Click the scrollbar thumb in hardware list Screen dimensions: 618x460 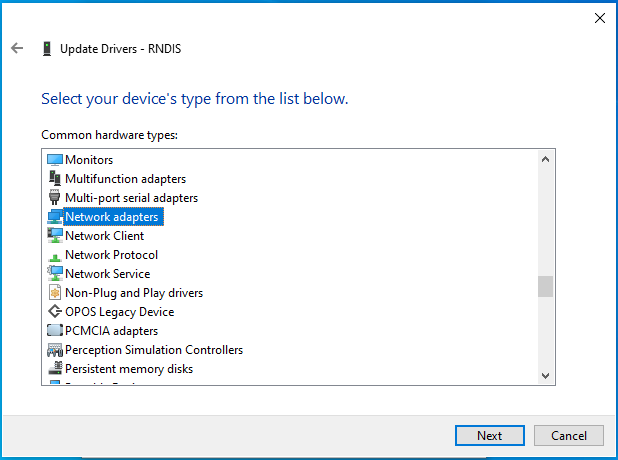coord(545,286)
